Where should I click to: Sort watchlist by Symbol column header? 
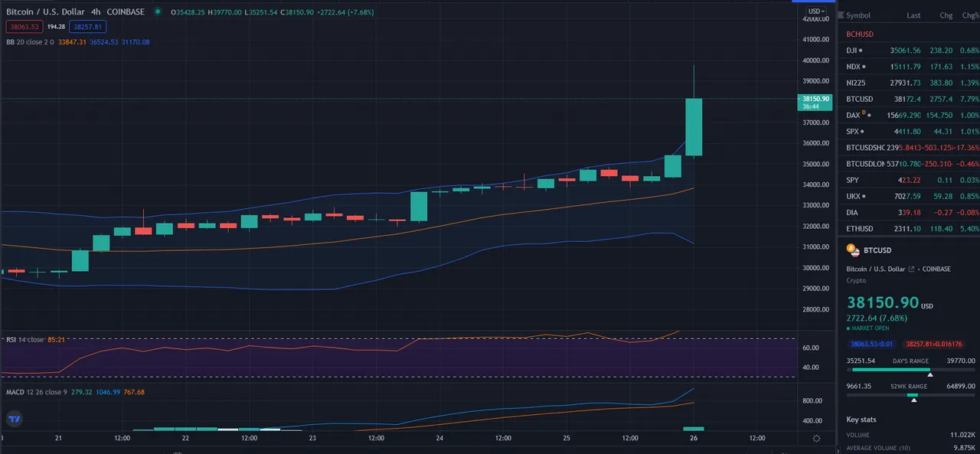[858, 15]
